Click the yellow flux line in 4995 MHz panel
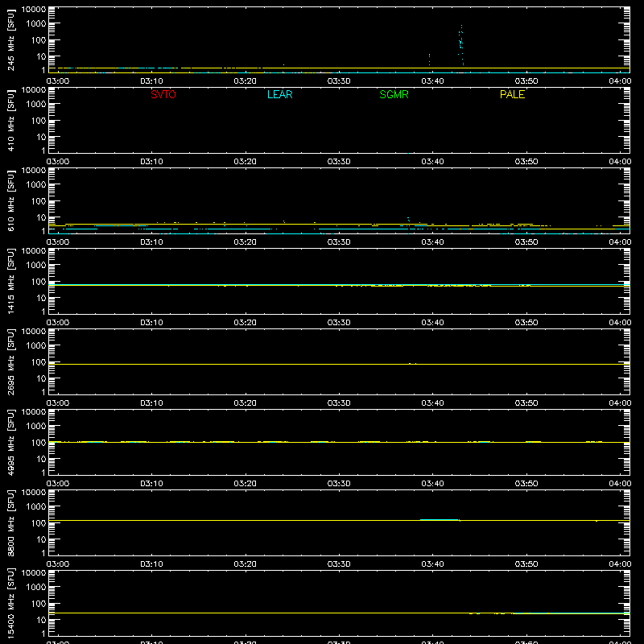 pos(339,442)
